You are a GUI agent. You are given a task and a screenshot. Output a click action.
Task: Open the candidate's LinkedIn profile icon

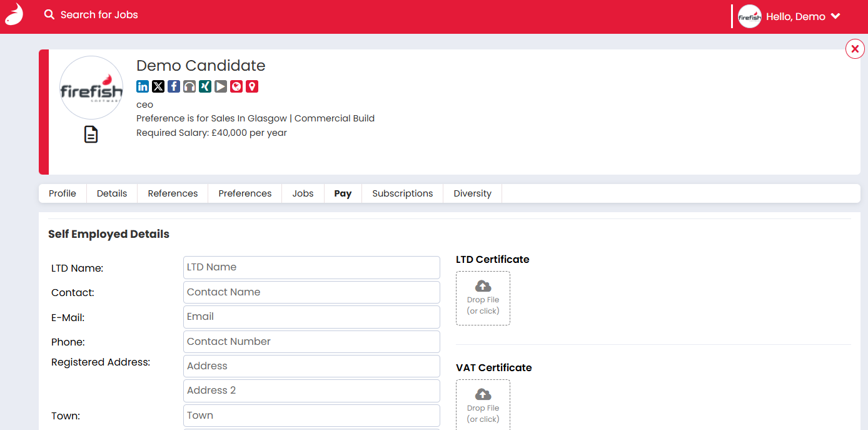143,86
